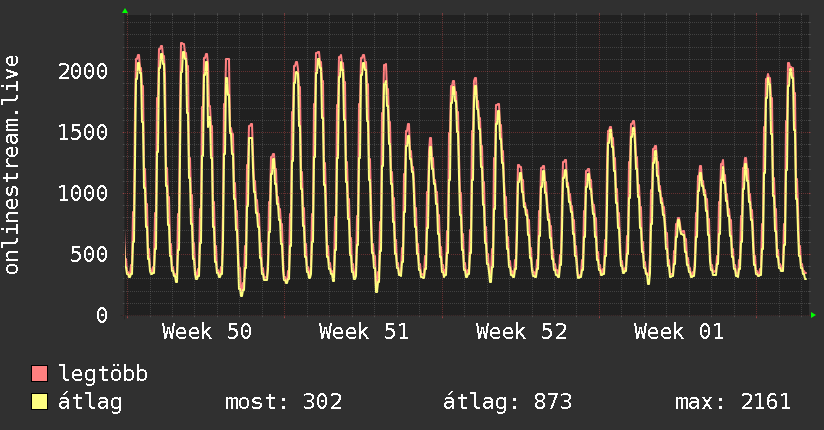This screenshot has height=430, width=824.
Task: Select the "átlag: 873" average statistic
Action: 507,403
